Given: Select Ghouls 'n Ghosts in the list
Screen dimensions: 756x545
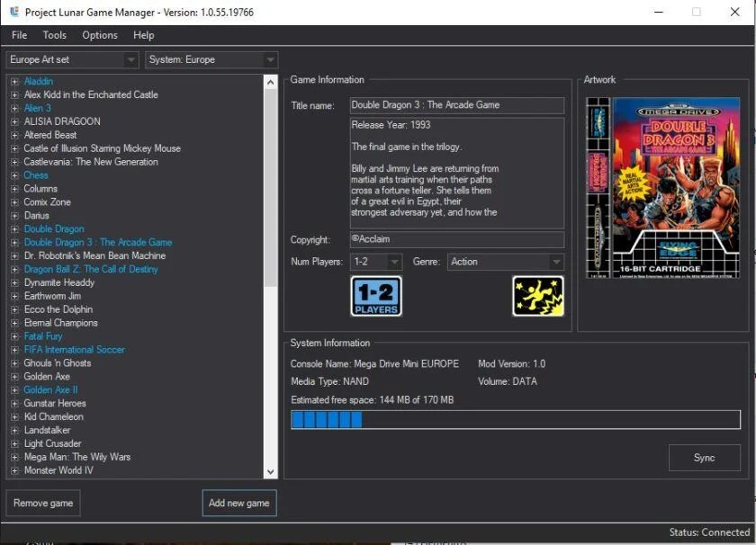Looking at the screenshot, I should [58, 363].
